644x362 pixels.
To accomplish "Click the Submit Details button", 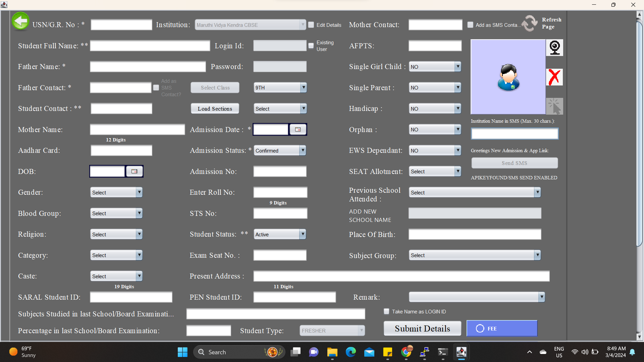I will 422,328.
